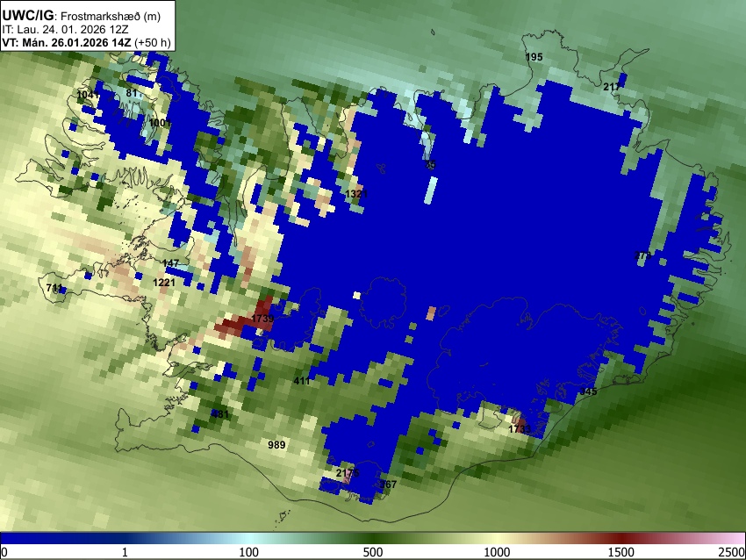Click the map value '1321'
746x560 pixels.
[356, 194]
